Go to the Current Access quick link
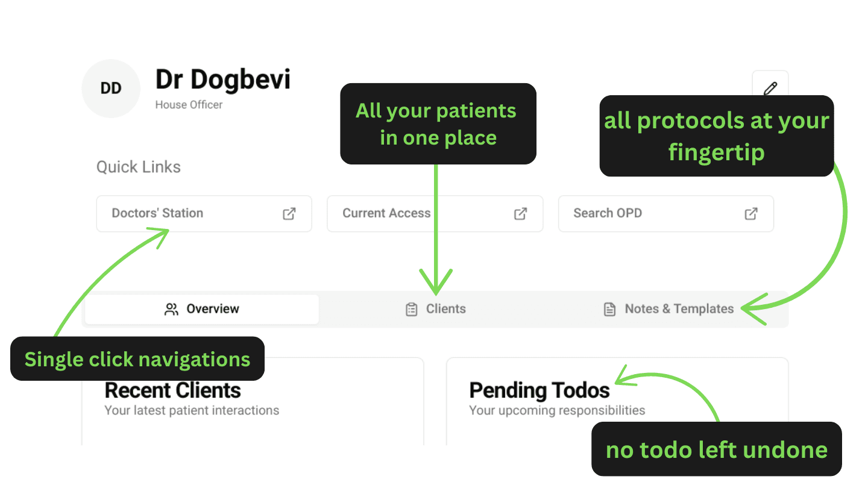 pyautogui.click(x=386, y=213)
